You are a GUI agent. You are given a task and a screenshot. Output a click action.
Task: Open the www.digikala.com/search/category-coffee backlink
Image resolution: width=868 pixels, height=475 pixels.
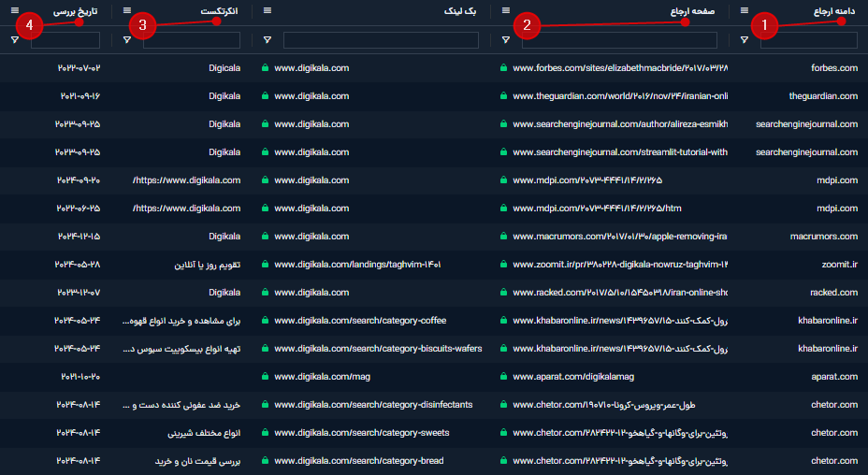coord(360,321)
